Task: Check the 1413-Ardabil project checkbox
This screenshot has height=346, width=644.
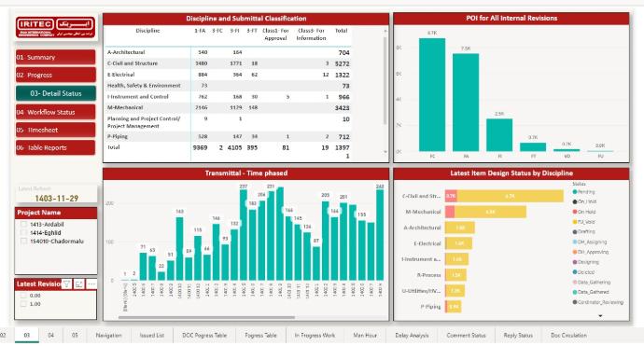Action: click(23, 225)
